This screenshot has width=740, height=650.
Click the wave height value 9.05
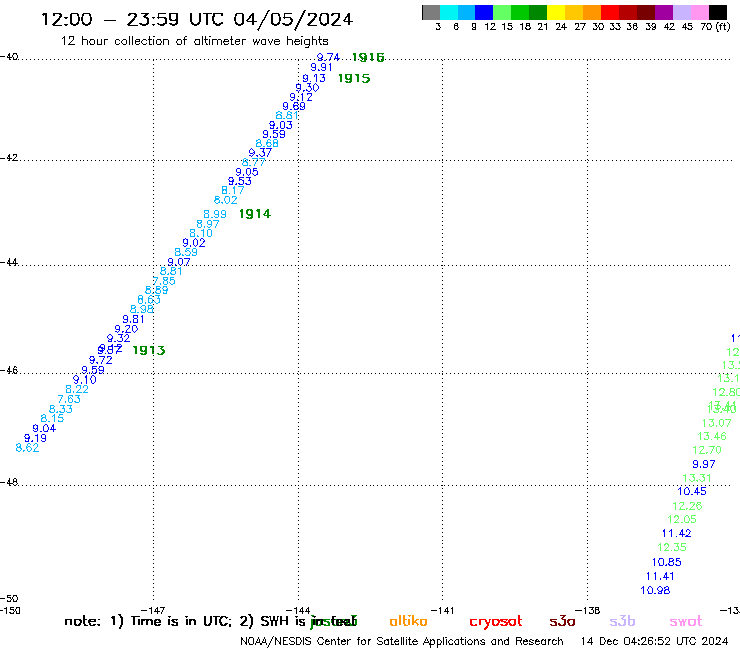coord(247,172)
